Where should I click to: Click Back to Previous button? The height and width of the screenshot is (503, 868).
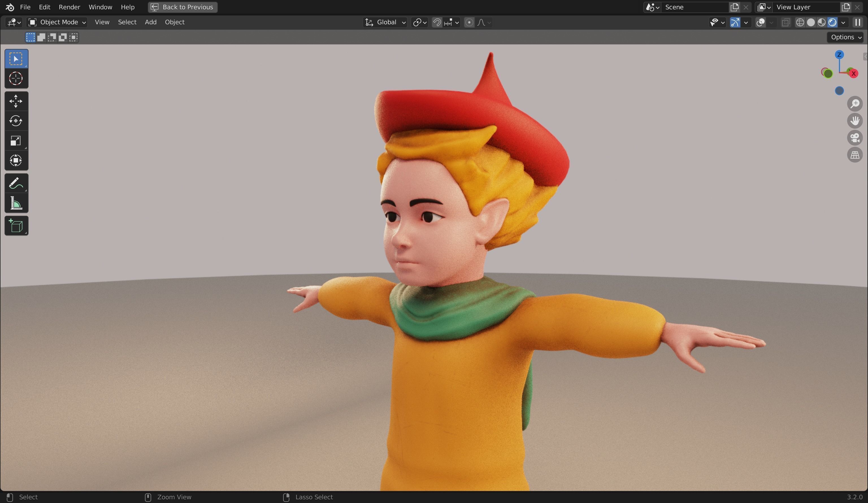(x=183, y=7)
